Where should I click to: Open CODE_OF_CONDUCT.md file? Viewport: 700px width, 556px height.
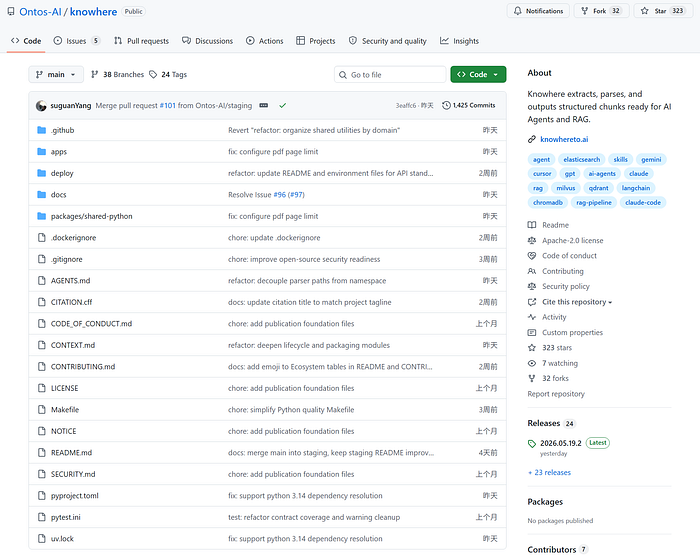(92, 324)
